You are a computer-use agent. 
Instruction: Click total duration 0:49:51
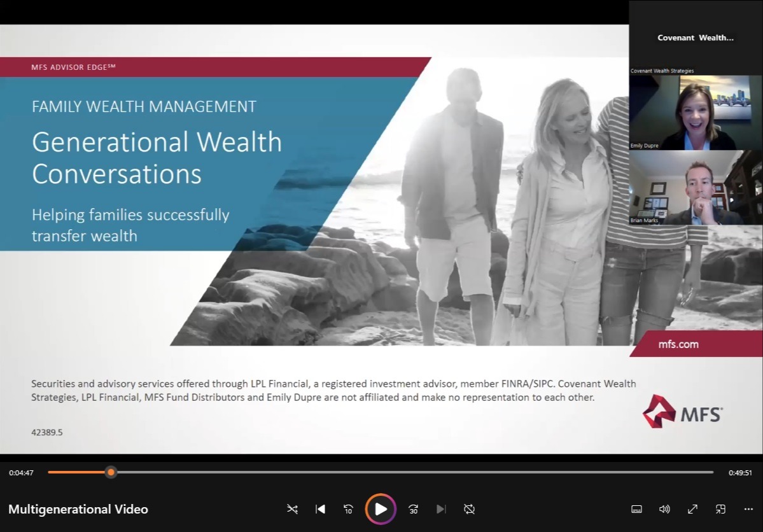(x=740, y=473)
